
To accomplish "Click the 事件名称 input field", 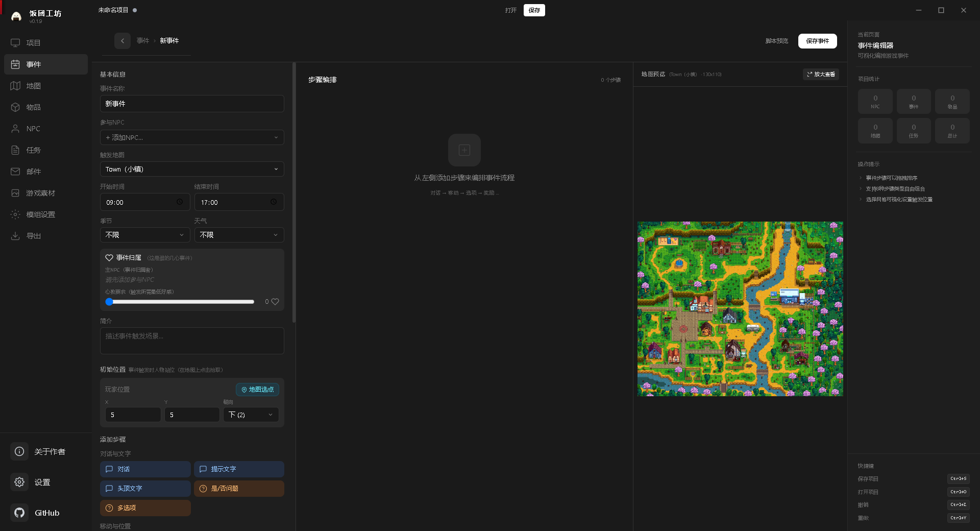I will (x=192, y=104).
